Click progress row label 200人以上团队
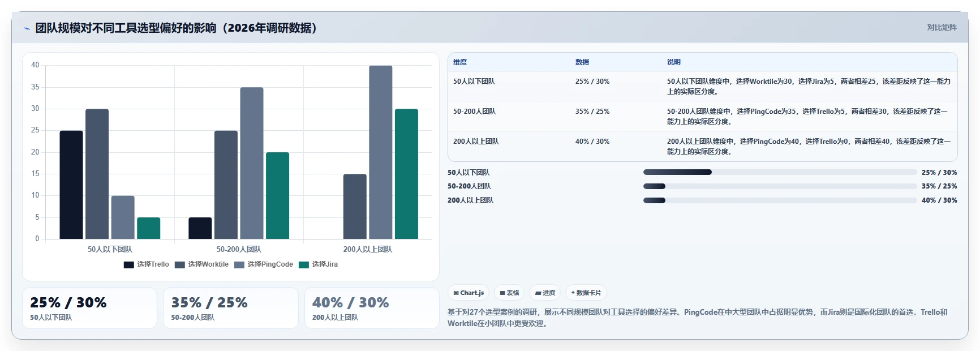Image resolution: width=980 pixels, height=351 pixels. pos(470,200)
